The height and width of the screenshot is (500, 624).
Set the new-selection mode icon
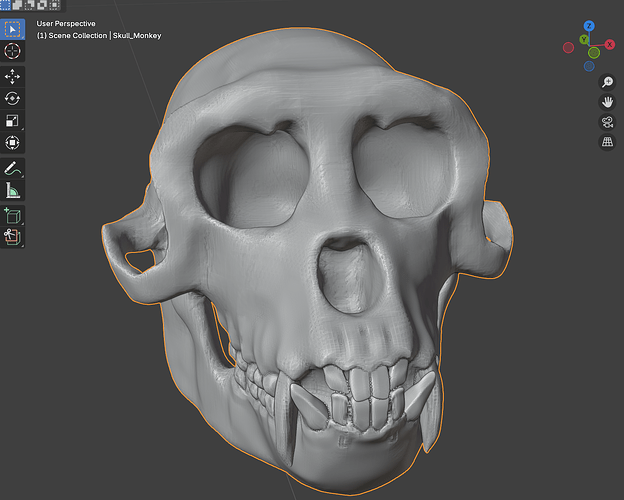point(5,5)
